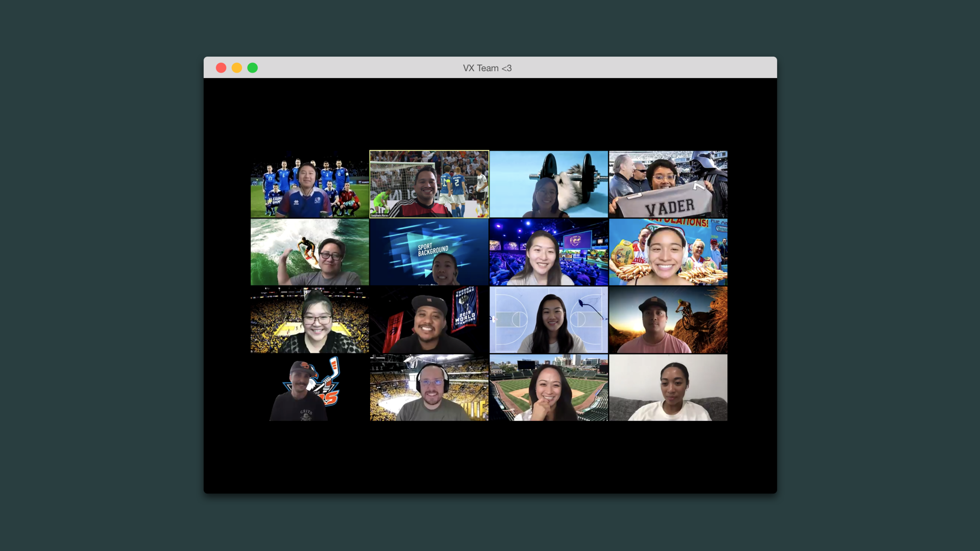The image size is (980, 551).
Task: Click the hot dog contest background tile
Action: coord(668,252)
